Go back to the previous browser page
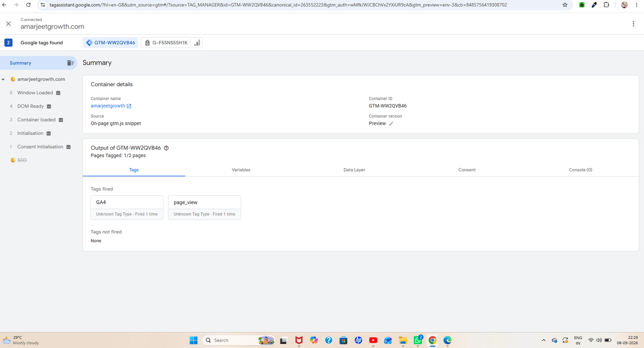 click(4, 5)
